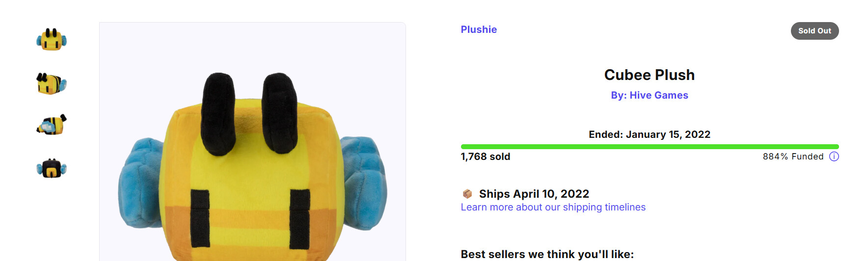The height and width of the screenshot is (261, 868).
Task: Click the right blue wing in large image
Action: (x=364, y=182)
